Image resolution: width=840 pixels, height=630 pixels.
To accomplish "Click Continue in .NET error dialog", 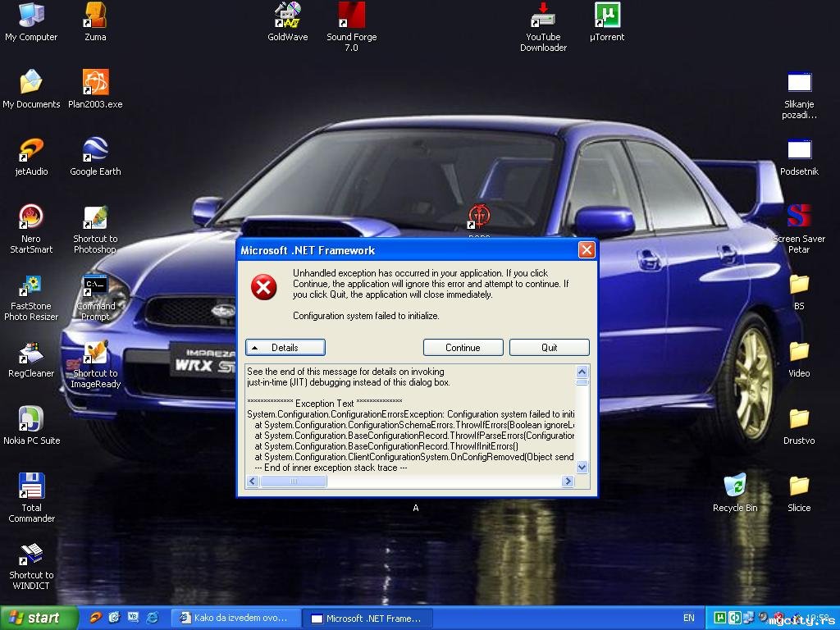I will coord(463,347).
